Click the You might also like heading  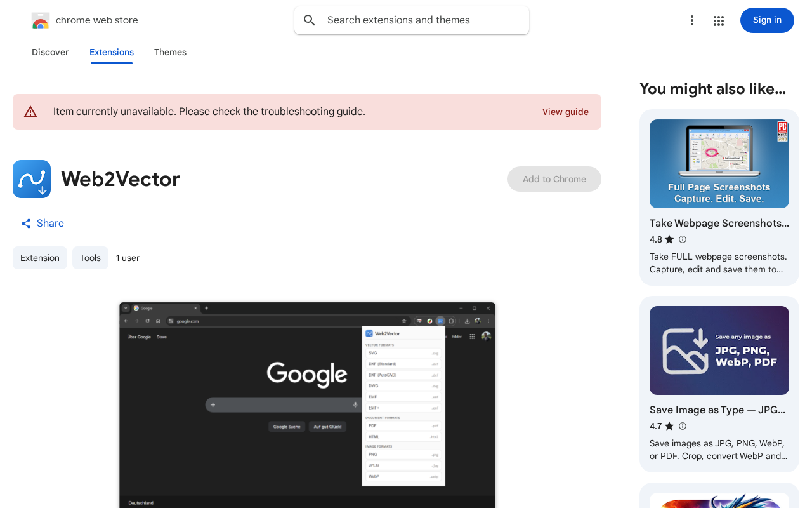coord(712,89)
